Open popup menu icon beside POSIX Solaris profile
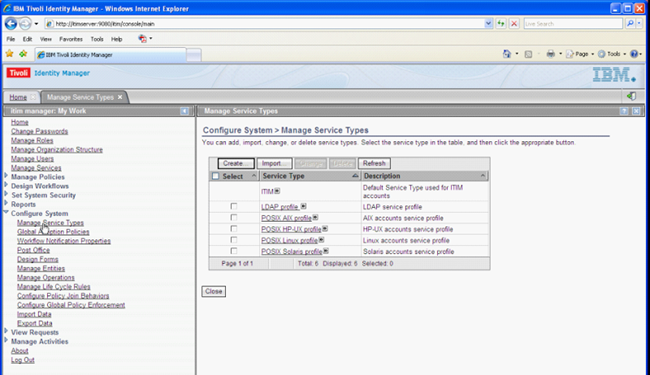The image size is (650, 375). [326, 251]
